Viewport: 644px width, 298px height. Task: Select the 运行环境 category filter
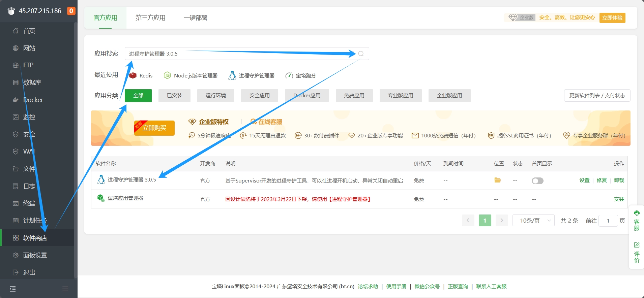pyautogui.click(x=216, y=96)
